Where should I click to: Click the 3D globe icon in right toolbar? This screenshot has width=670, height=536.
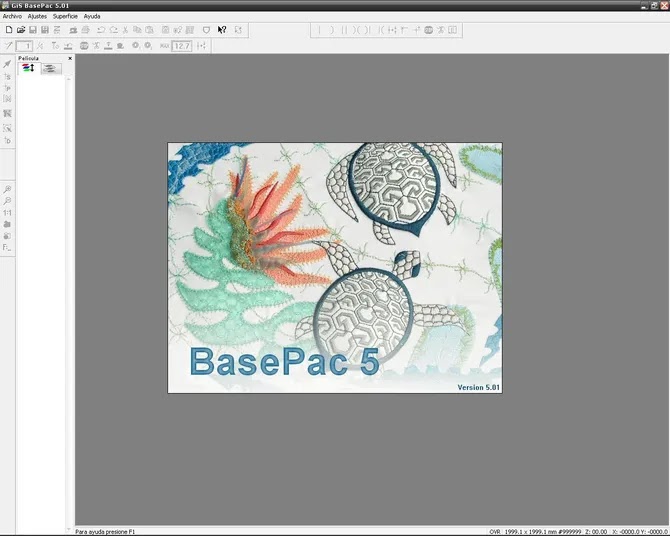point(429,30)
